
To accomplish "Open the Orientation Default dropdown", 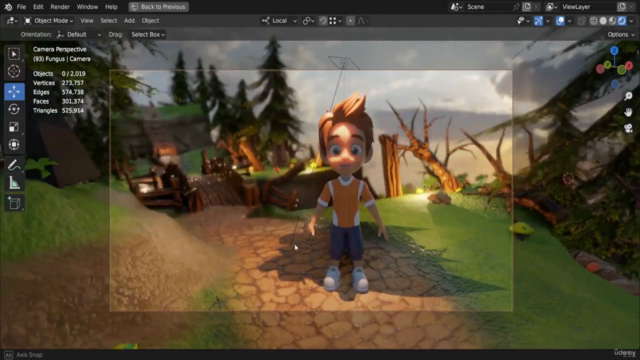I will 79,35.
